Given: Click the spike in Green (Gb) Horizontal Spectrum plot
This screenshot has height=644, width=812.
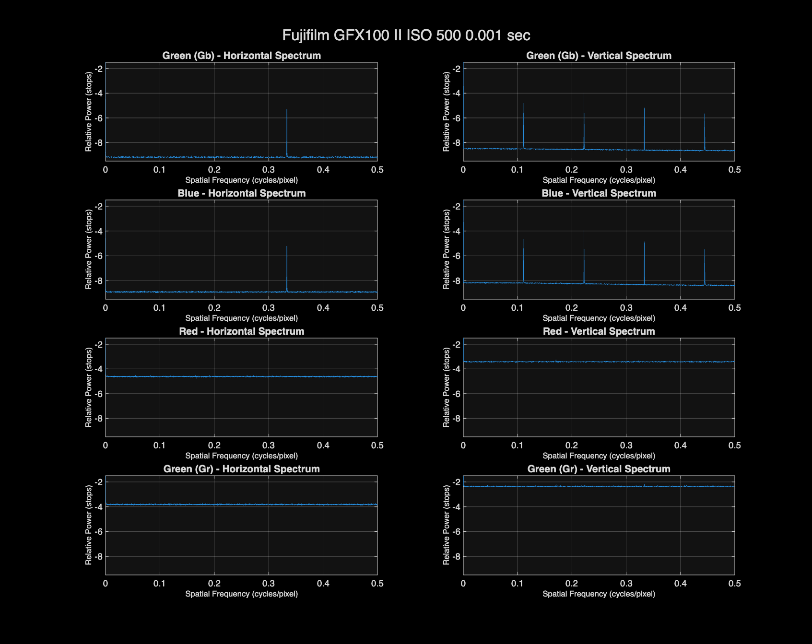Looking at the screenshot, I should pos(287,134).
